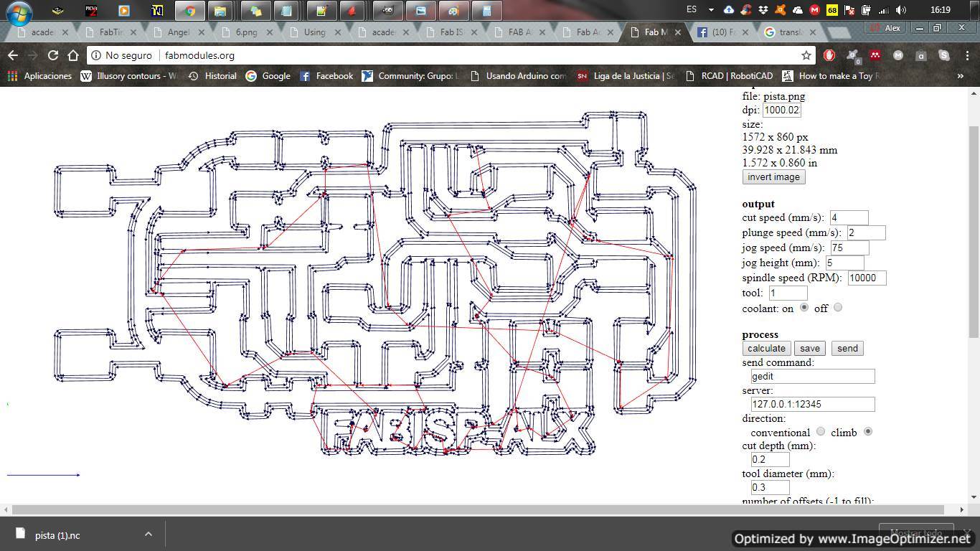This screenshot has width=980, height=551.
Task: Click the calculate button
Action: [x=766, y=349]
